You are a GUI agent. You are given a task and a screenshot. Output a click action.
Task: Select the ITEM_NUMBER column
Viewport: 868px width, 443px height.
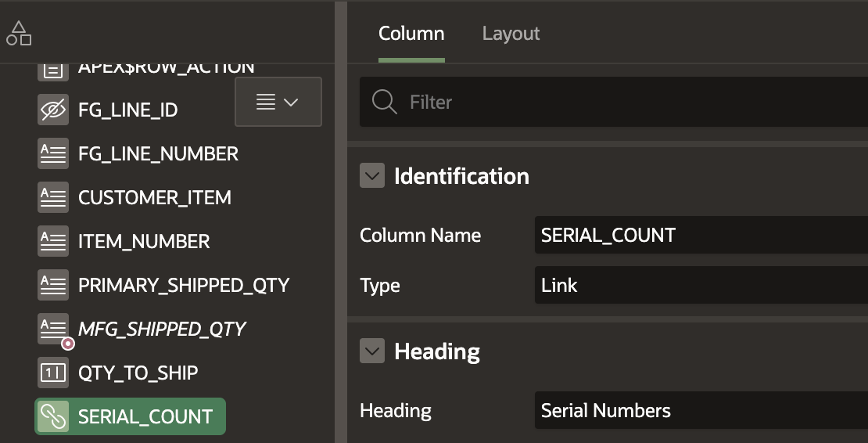point(144,241)
